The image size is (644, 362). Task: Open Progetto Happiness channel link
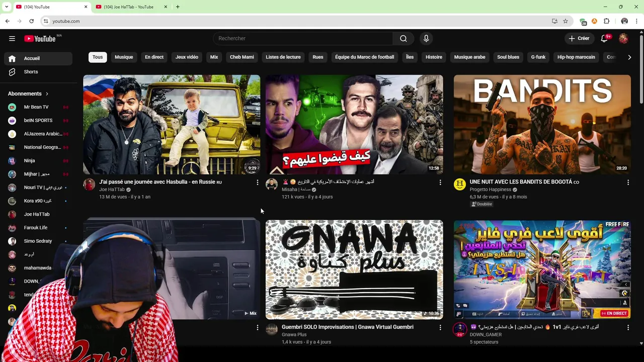click(x=491, y=190)
